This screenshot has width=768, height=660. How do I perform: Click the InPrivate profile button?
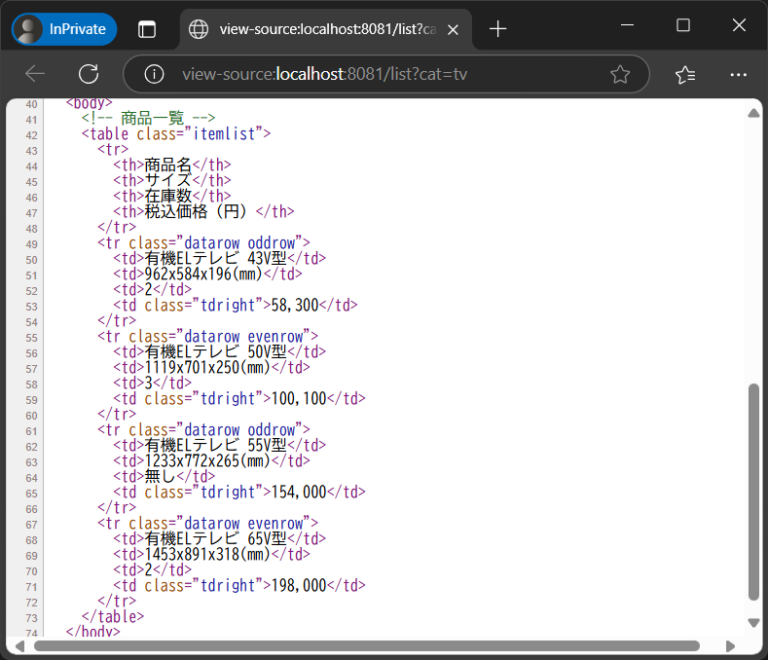click(65, 29)
